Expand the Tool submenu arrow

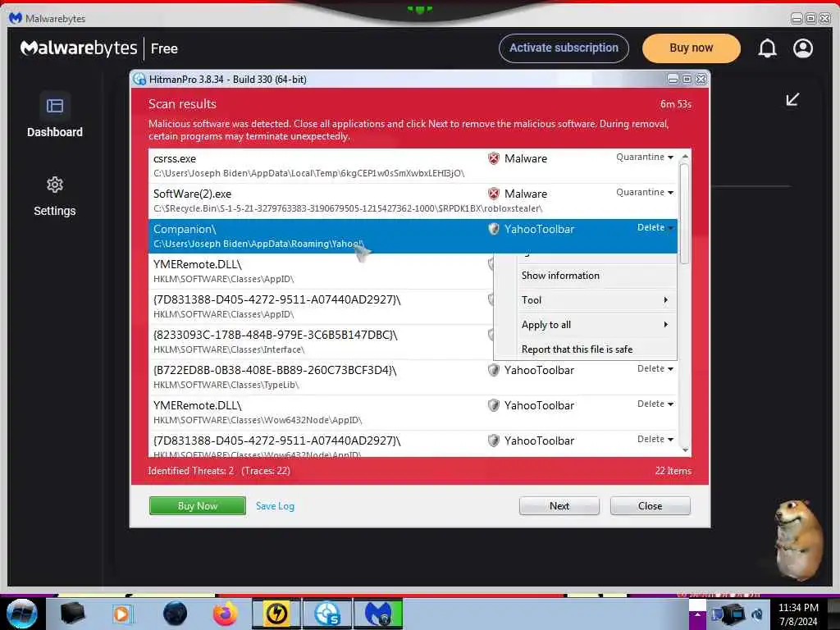coord(666,300)
